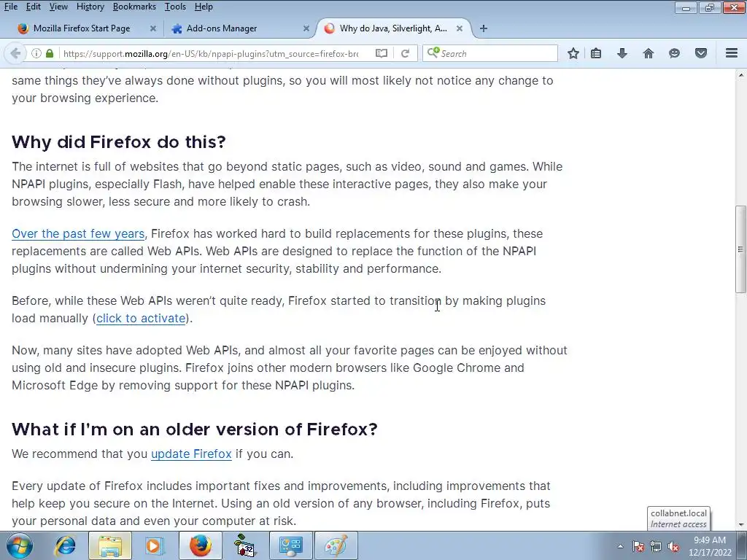Image resolution: width=747 pixels, height=560 pixels.
Task: Close the Why do Java, Silverlight tab
Action: [x=460, y=28]
